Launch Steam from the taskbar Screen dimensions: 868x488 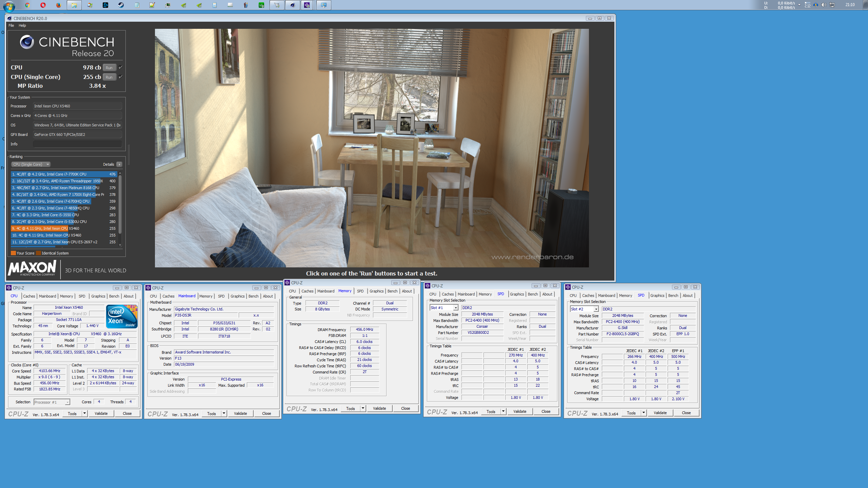point(121,5)
